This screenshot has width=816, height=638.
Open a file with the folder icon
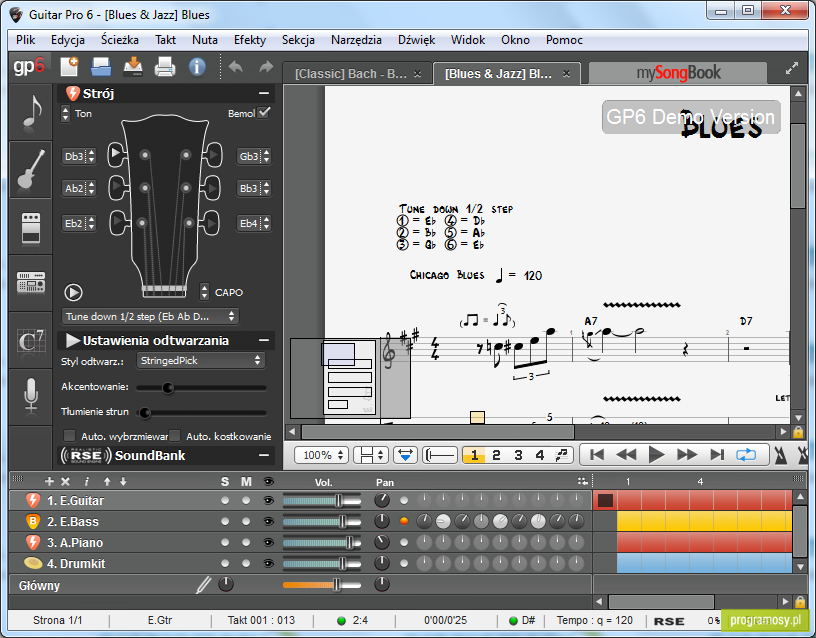pyautogui.click(x=101, y=67)
